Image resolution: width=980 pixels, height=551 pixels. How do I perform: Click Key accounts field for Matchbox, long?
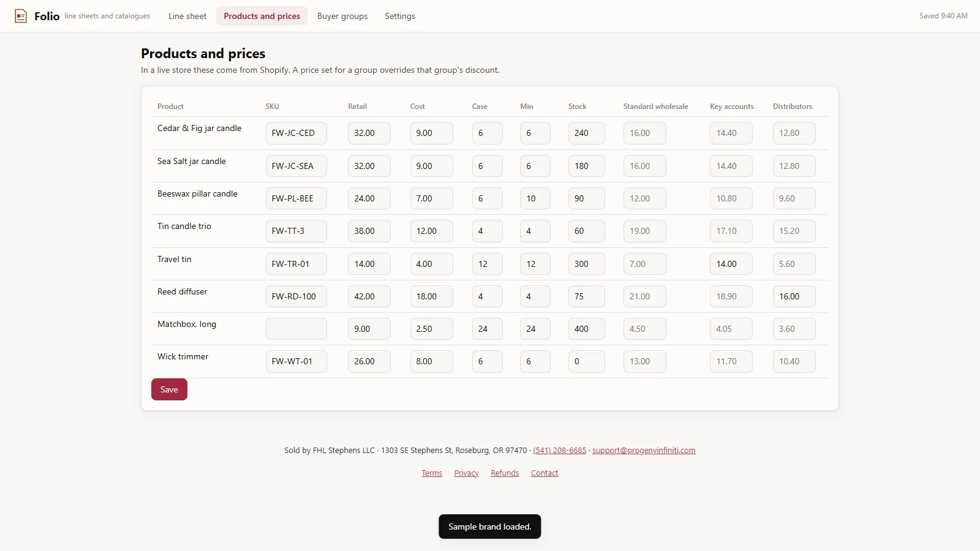tap(731, 329)
